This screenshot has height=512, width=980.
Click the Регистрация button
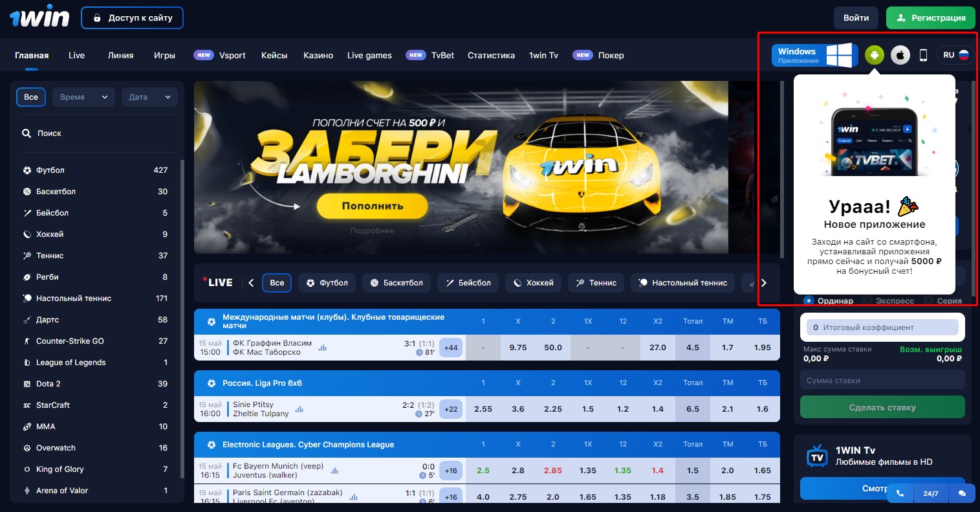[930, 17]
